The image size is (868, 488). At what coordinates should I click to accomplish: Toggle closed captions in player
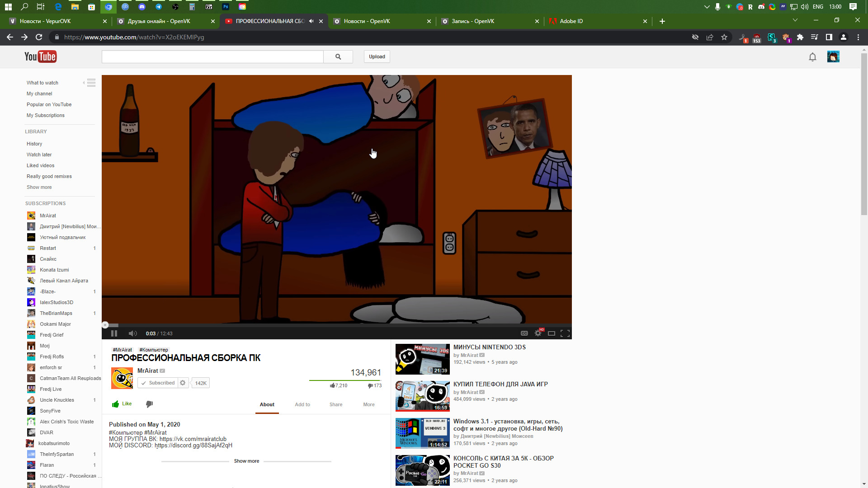524,333
